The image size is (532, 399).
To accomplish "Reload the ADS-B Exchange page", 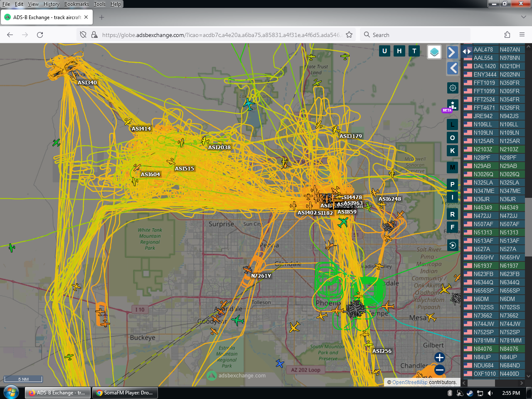I will coord(40,35).
